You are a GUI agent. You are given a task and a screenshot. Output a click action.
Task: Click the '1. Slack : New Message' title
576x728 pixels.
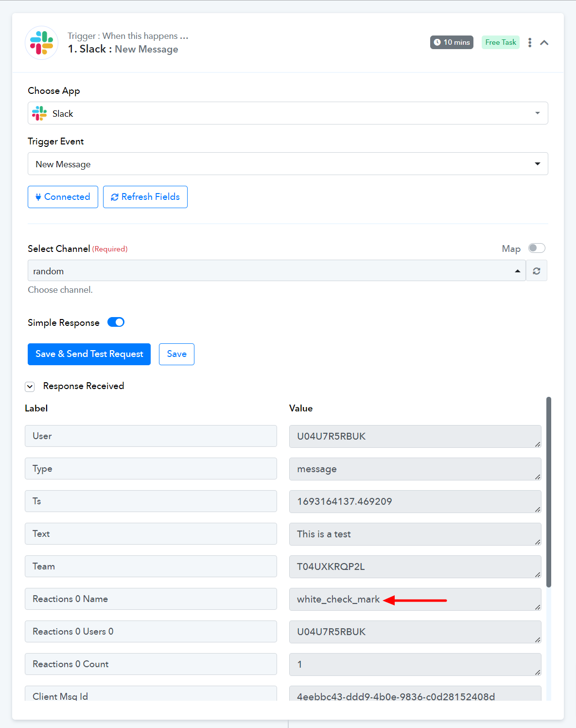[x=123, y=49]
